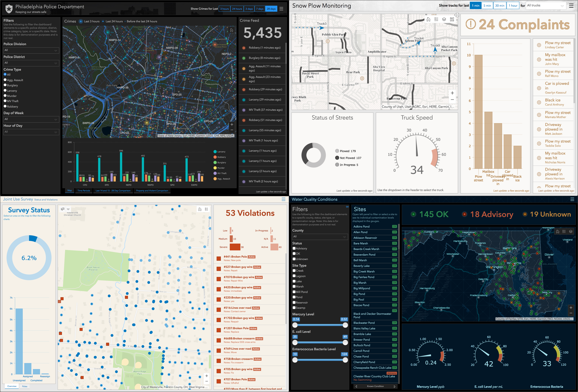The image size is (578, 392).
Task: Switch to Last 14 and 15-28 Day Comparison tab
Action: click(113, 191)
